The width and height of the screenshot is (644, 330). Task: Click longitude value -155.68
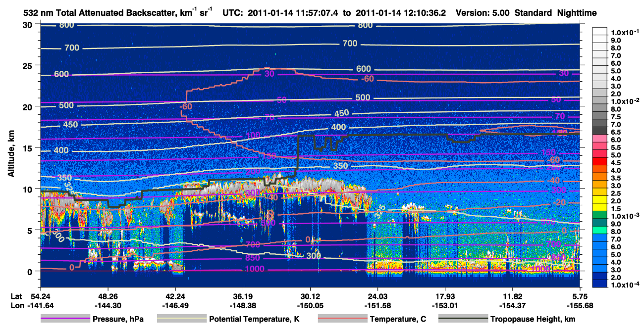pyautogui.click(x=580, y=305)
